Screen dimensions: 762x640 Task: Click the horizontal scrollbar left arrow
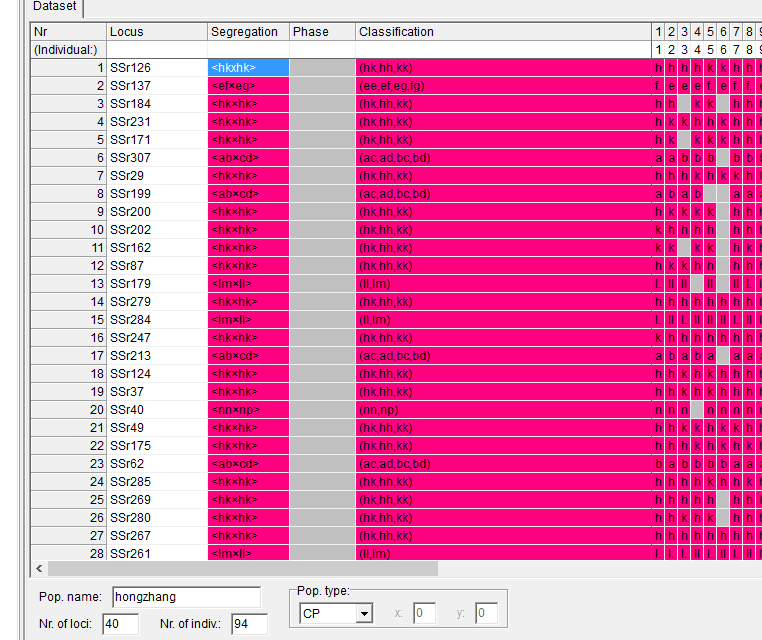pyautogui.click(x=39, y=568)
